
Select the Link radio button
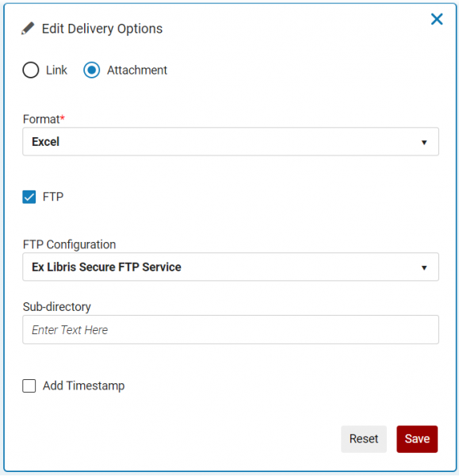pos(31,70)
